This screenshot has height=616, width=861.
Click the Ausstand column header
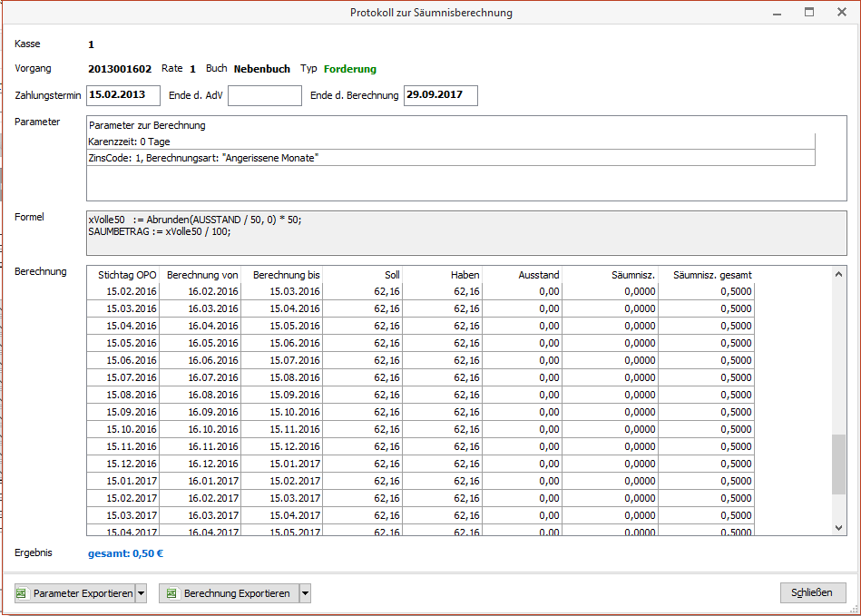(522, 275)
